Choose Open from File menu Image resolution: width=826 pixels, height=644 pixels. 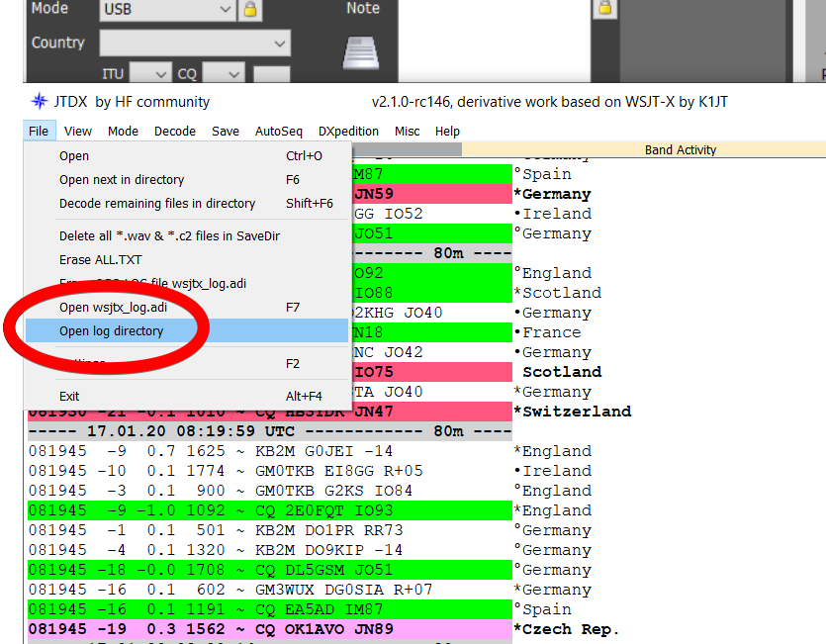click(x=187, y=156)
